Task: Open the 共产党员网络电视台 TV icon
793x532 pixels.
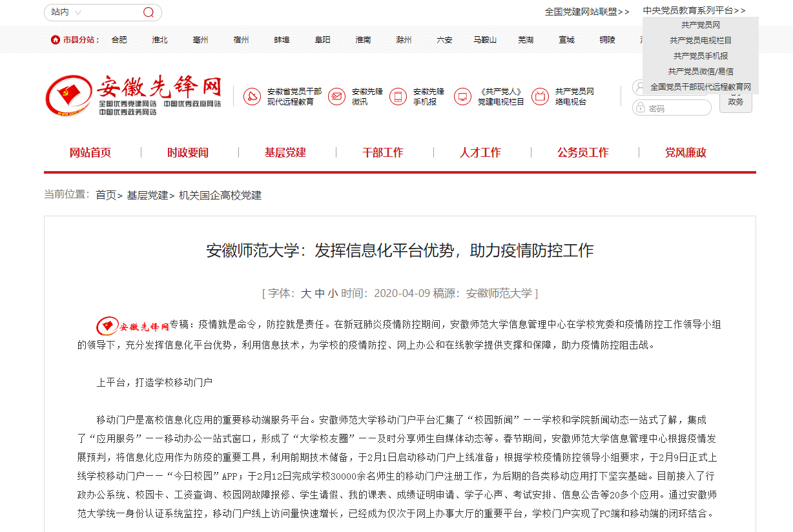Action: coord(540,97)
